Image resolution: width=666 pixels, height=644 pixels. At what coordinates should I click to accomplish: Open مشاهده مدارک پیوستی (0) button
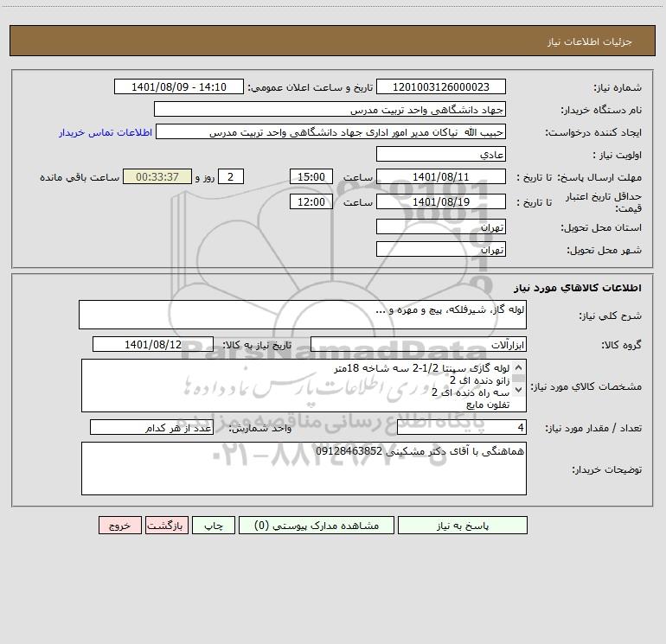click(317, 526)
